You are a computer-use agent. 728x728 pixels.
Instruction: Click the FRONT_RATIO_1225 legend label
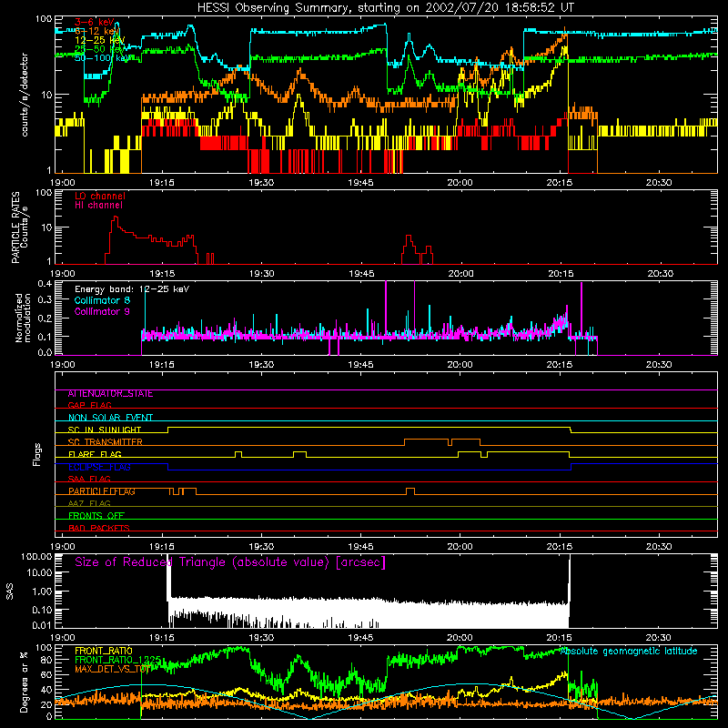point(117,660)
